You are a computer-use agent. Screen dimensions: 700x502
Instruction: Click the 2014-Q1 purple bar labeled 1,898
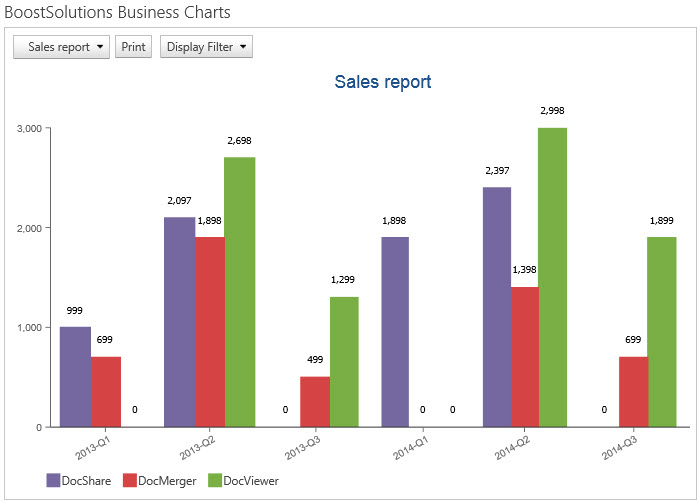click(395, 332)
